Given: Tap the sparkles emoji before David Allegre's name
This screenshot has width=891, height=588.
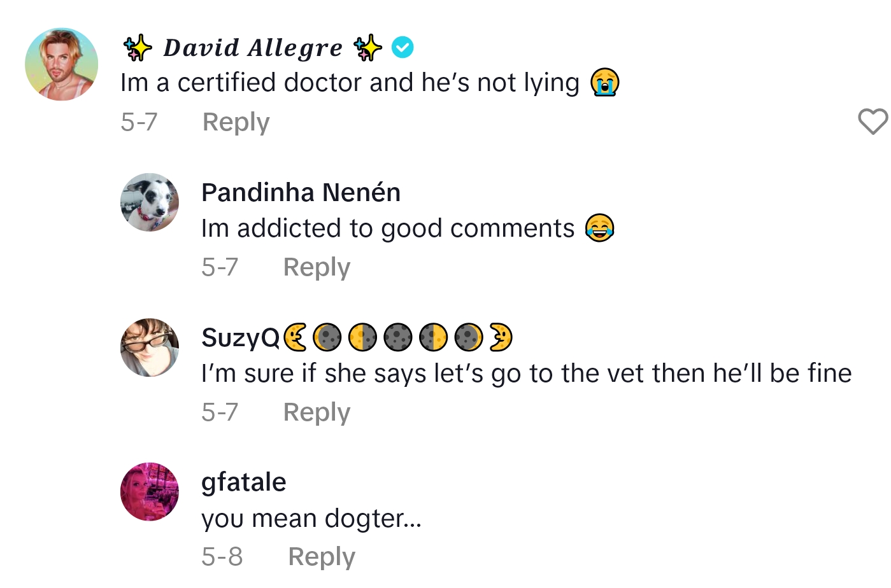Looking at the screenshot, I should [x=137, y=46].
